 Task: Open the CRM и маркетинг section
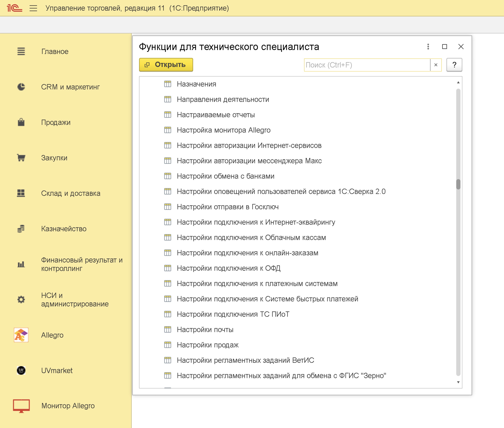(x=70, y=87)
